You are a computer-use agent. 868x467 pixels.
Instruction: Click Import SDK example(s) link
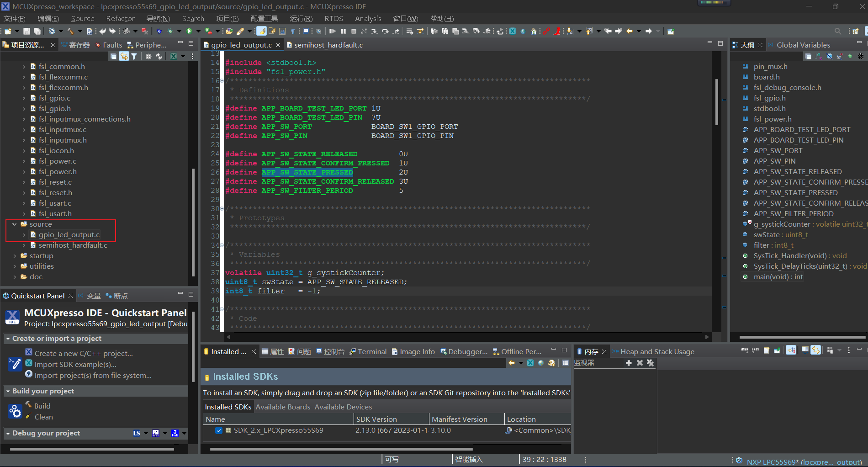coord(75,364)
